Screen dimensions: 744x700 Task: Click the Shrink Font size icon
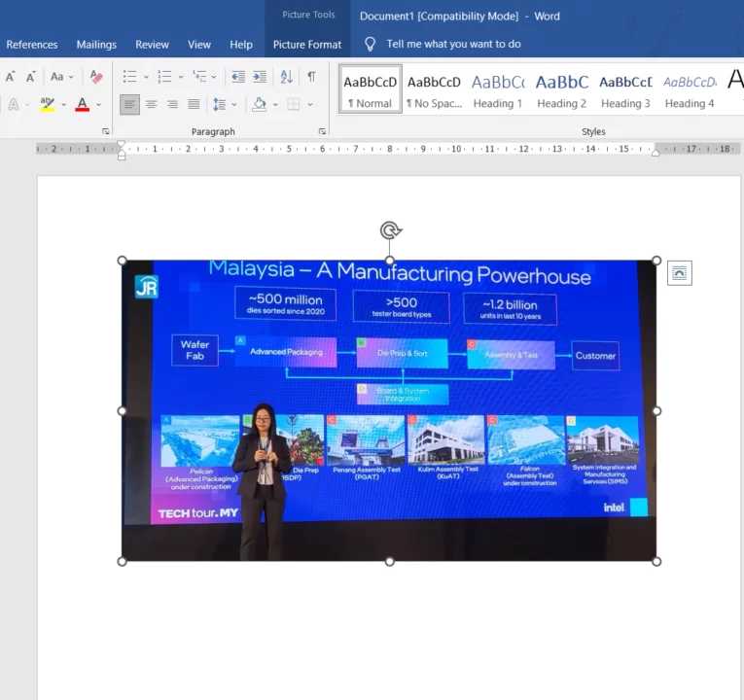30,77
